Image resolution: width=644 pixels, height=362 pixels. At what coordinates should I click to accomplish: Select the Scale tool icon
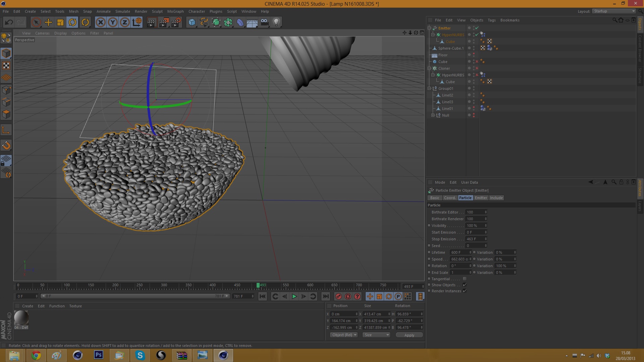(x=60, y=22)
